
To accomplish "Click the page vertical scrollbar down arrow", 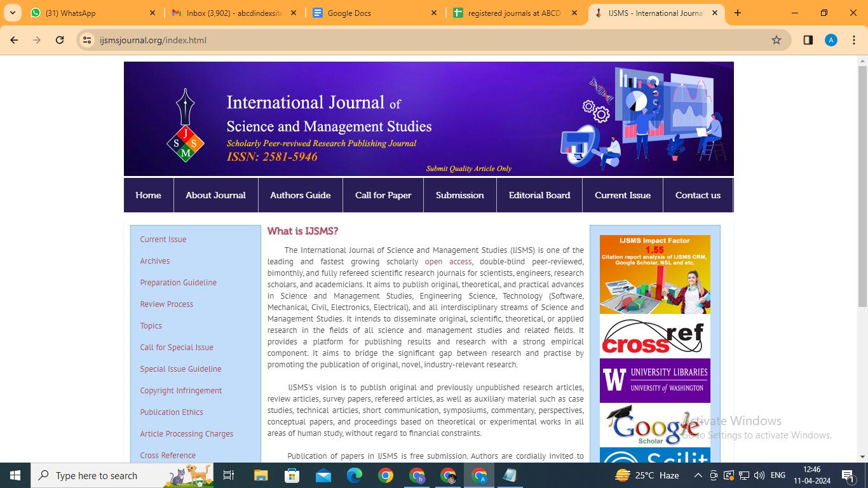I will [x=862, y=457].
